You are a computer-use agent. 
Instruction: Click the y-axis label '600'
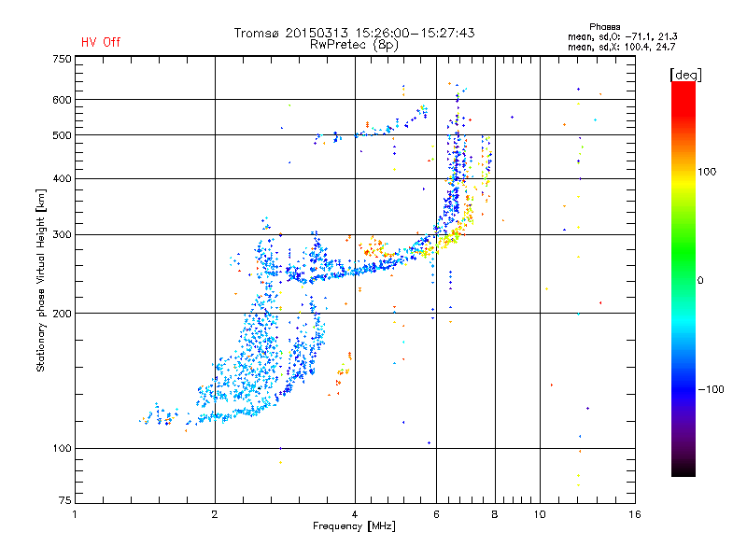coord(62,100)
